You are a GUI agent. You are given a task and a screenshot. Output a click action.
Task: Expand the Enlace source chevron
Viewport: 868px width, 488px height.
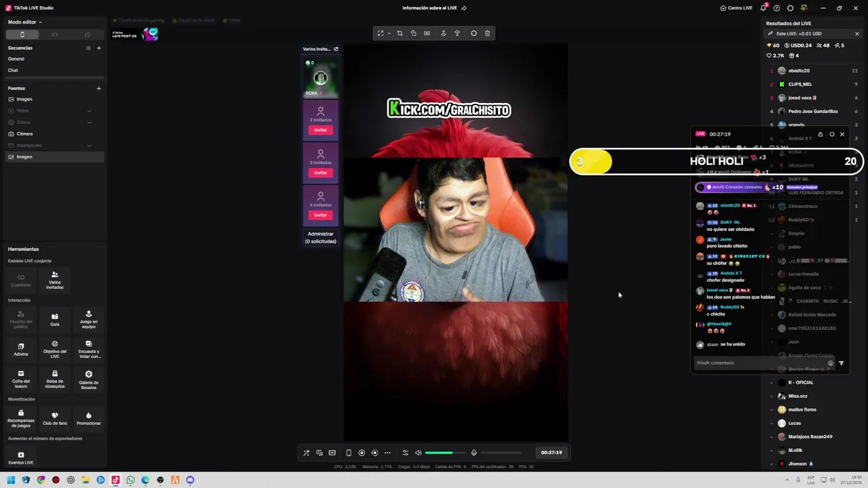point(89,122)
